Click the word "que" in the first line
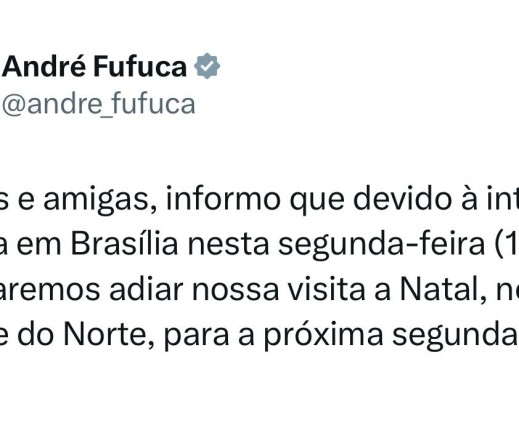 point(317,201)
